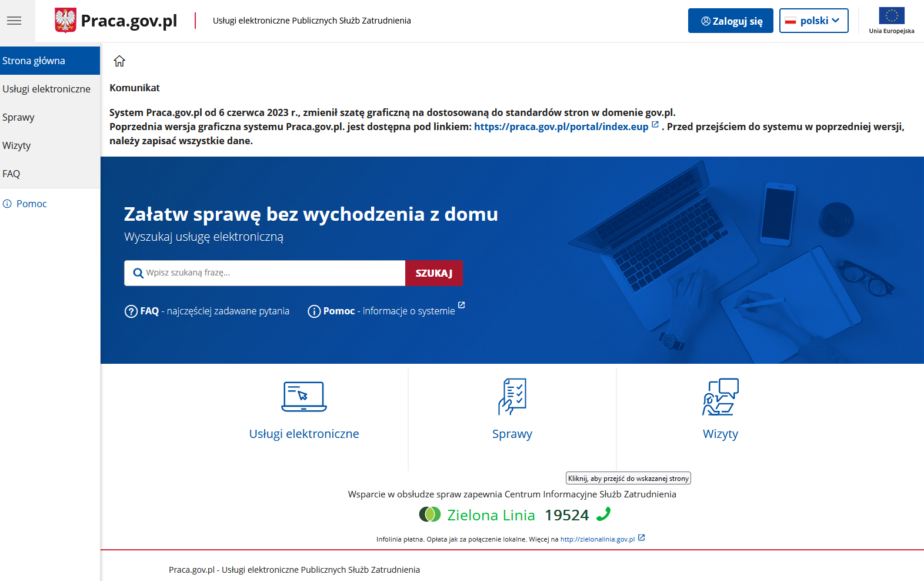Open Usługi elektroniczne in sidebar menu

50,89
